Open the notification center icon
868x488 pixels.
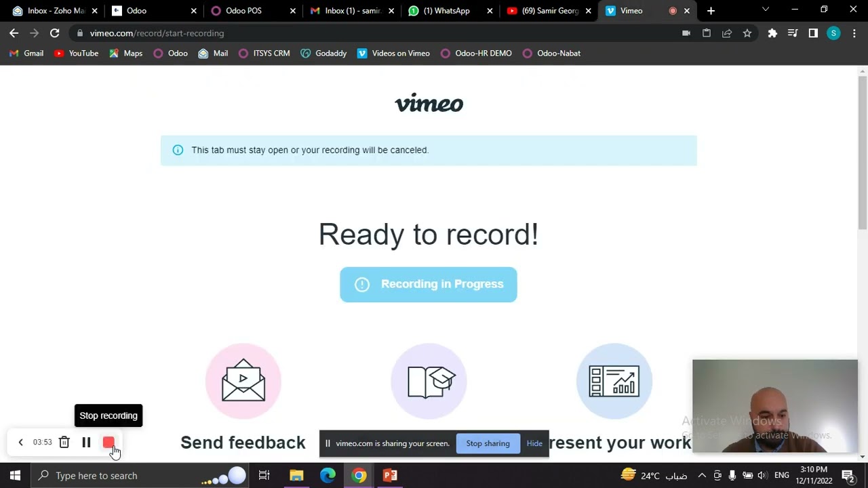click(x=848, y=476)
